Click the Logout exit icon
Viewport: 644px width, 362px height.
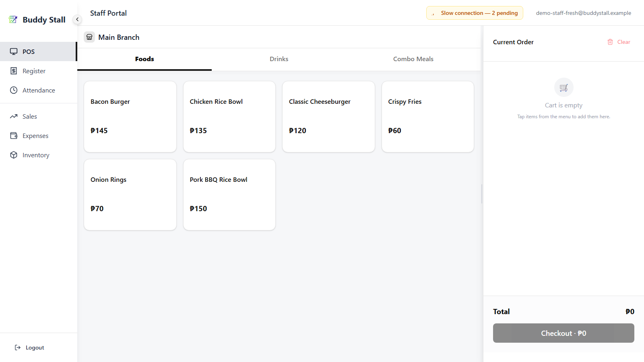point(18,348)
